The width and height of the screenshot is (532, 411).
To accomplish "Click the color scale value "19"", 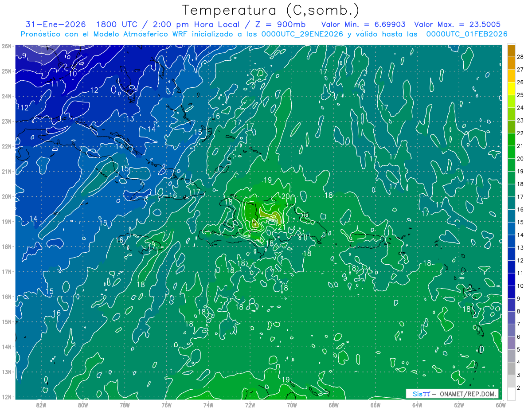I will (520, 171).
